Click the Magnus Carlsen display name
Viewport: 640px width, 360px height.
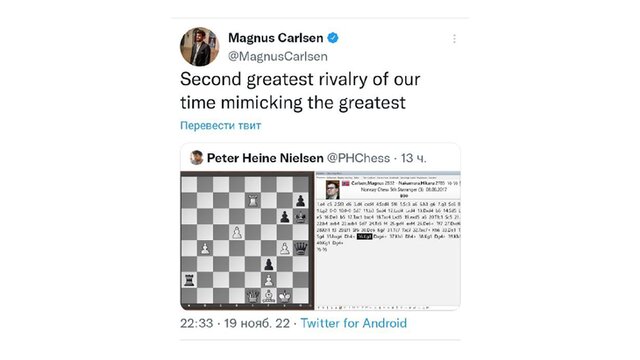276,38
